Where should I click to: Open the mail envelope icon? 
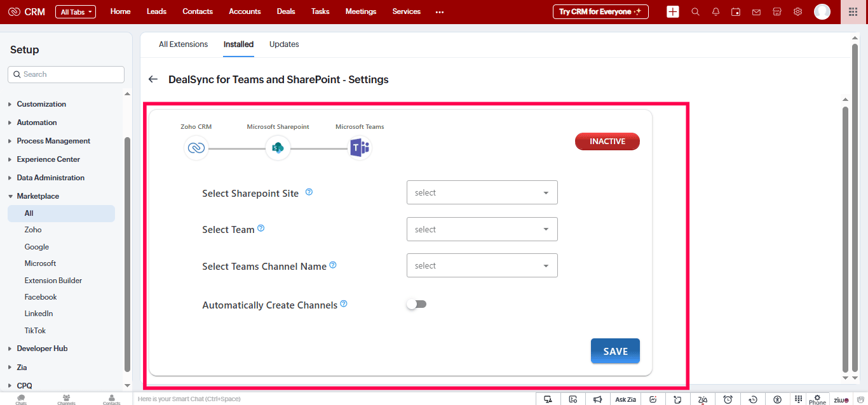coord(756,12)
